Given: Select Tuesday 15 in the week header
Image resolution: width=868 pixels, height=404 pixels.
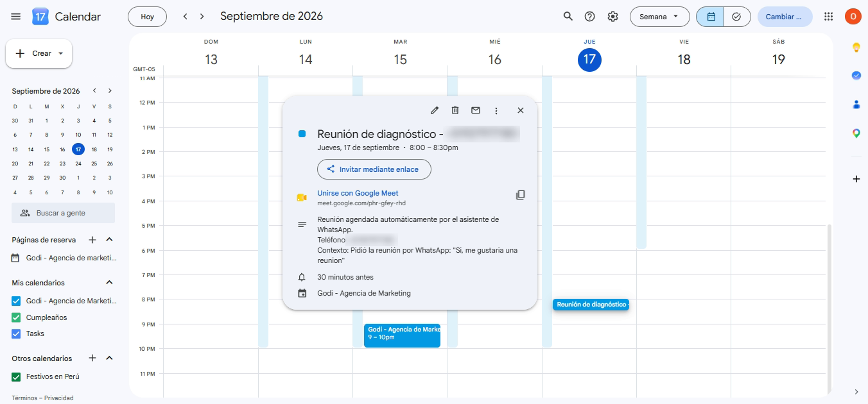Looking at the screenshot, I should 400,60.
